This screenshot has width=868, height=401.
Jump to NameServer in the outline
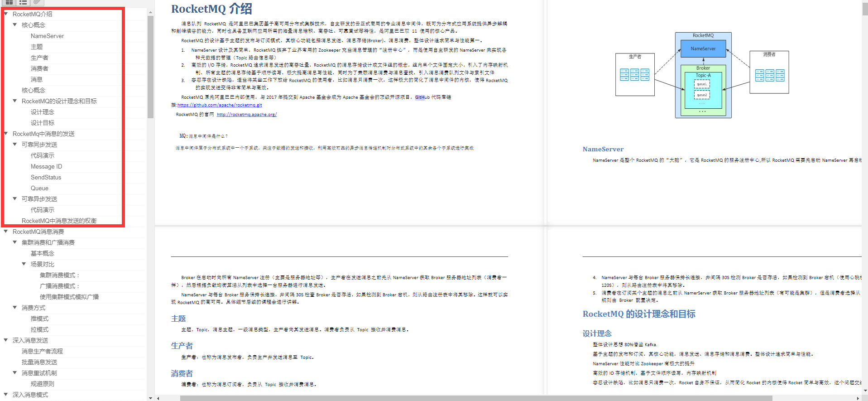47,36
